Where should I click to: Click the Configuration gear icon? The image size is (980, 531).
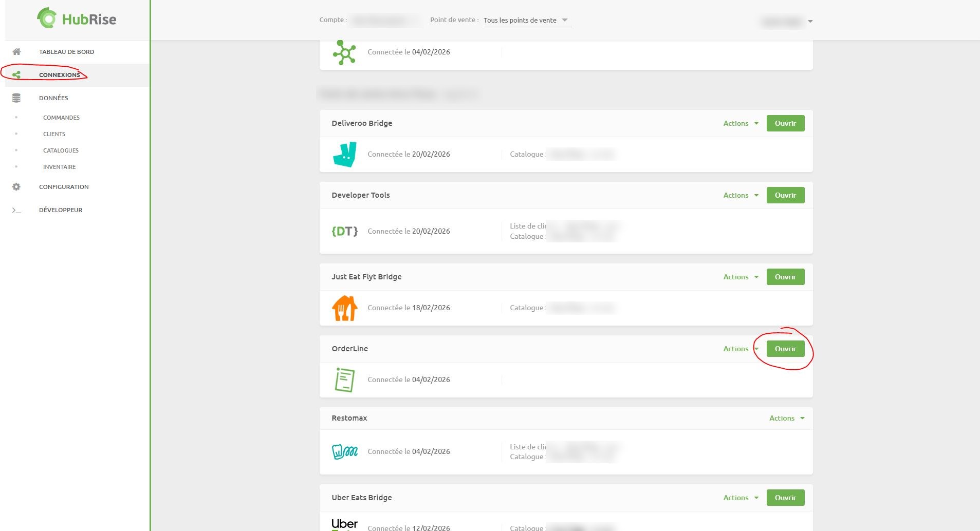(x=16, y=187)
